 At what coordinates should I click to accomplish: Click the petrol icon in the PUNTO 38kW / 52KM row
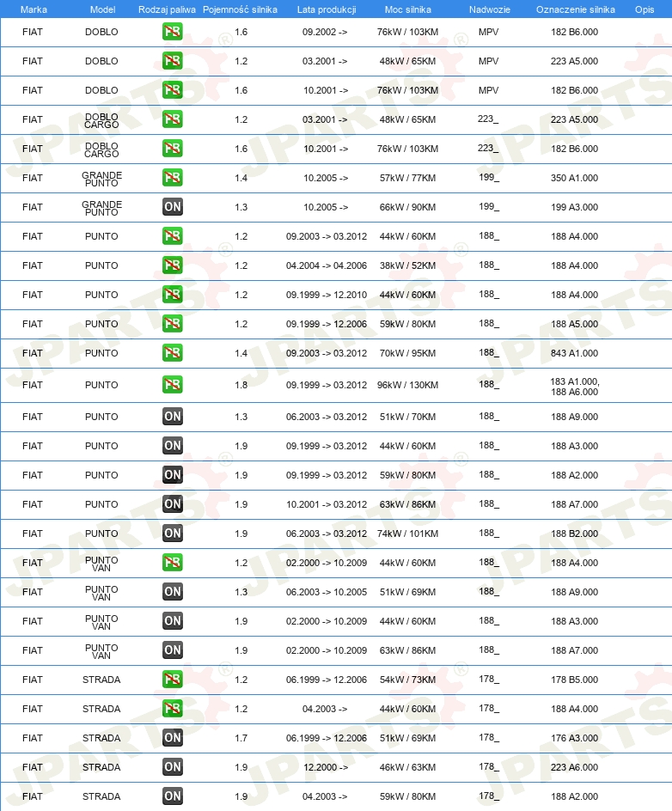[172, 265]
